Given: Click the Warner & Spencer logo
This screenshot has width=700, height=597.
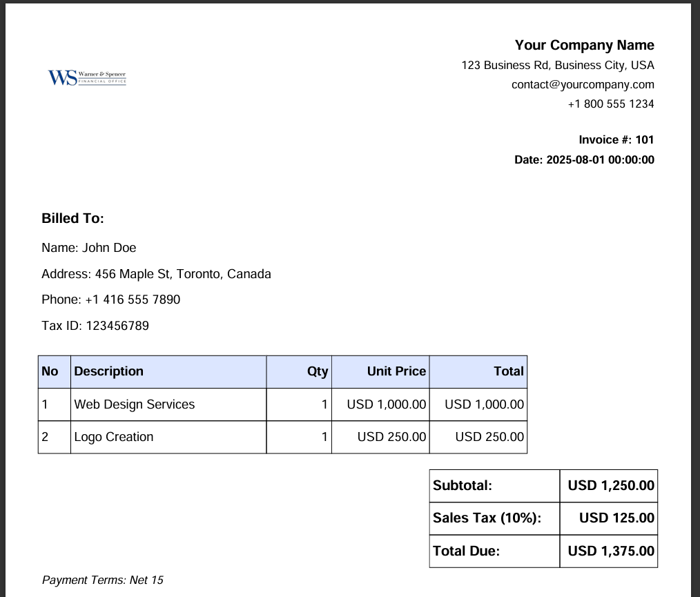Looking at the screenshot, I should coord(87,77).
